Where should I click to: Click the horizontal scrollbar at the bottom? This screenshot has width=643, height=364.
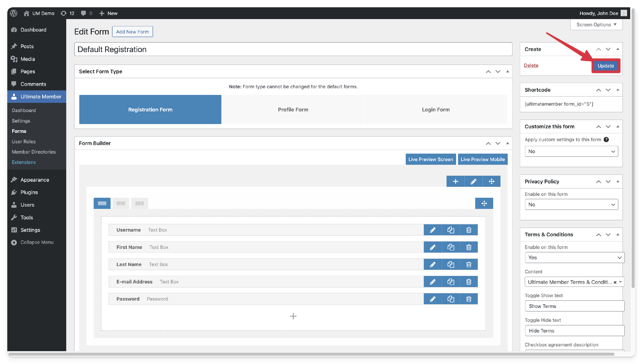pyautogui.click(x=310, y=354)
